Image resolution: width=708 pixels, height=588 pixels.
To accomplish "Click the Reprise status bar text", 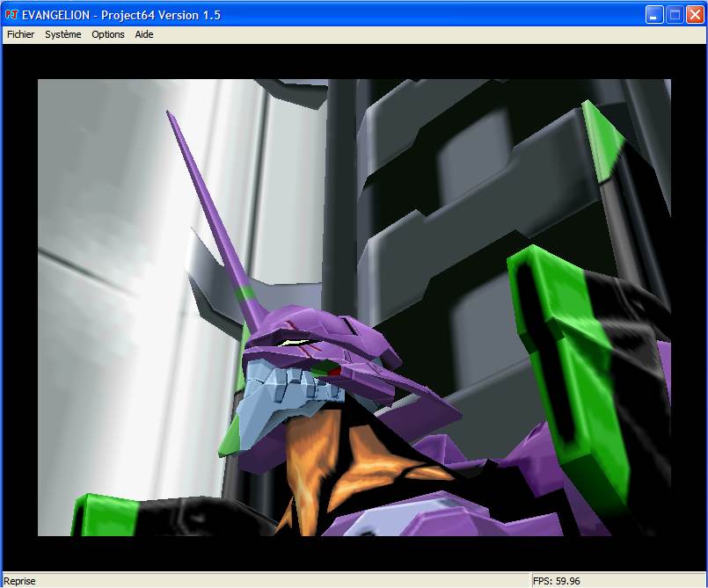I will coord(19,581).
